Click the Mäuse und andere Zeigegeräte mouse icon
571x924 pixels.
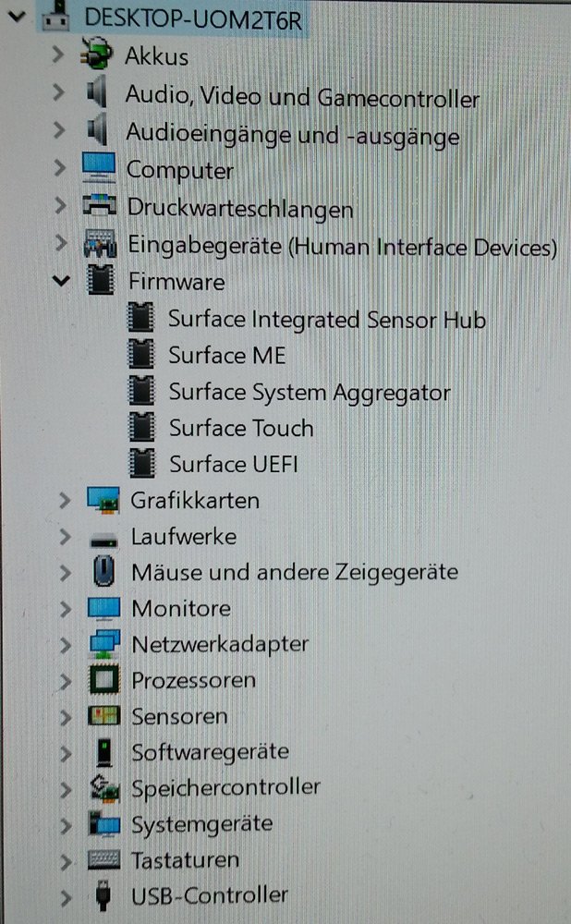[x=103, y=572]
